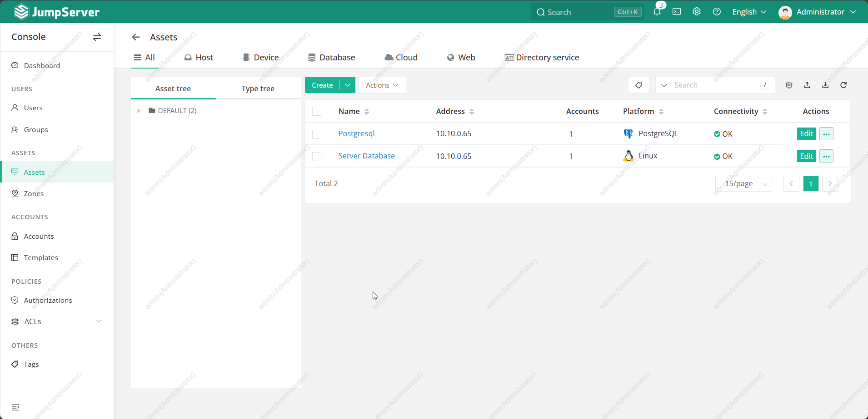
Task: Open the notifications bell
Action: coord(657,12)
